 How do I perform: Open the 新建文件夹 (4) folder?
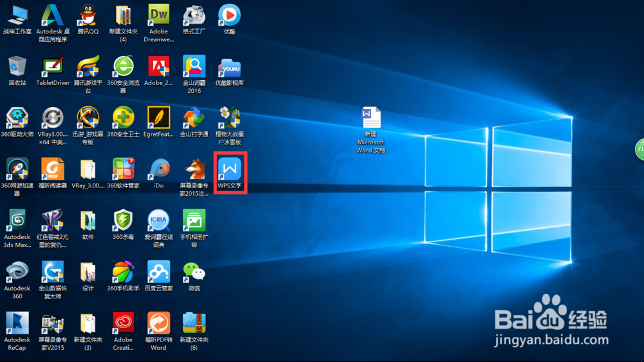123,15
